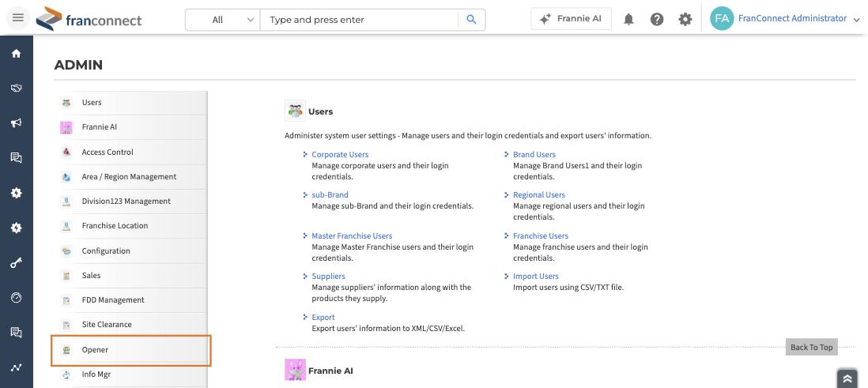The width and height of the screenshot is (868, 388).
Task: Click the FA user avatar
Action: tap(721, 18)
